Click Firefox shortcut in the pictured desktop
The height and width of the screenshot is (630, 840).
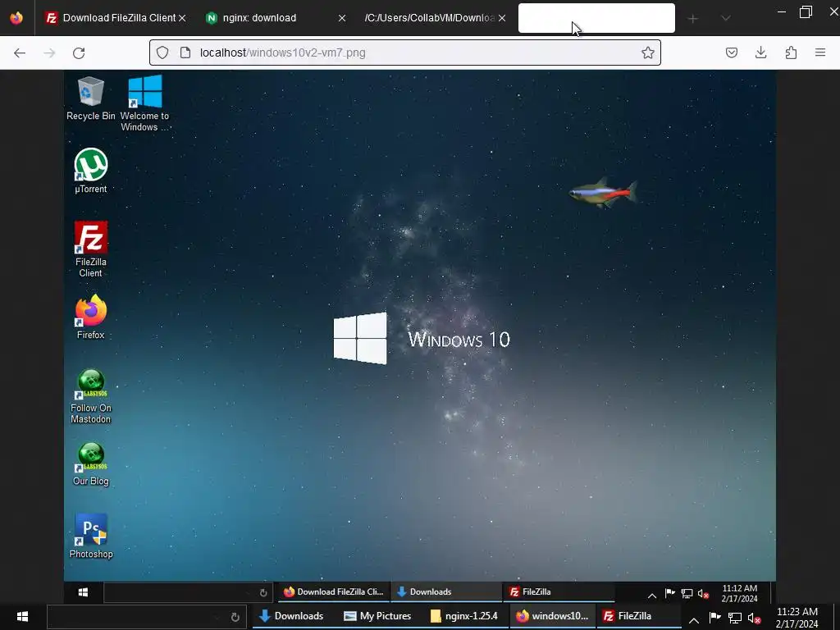click(x=90, y=317)
